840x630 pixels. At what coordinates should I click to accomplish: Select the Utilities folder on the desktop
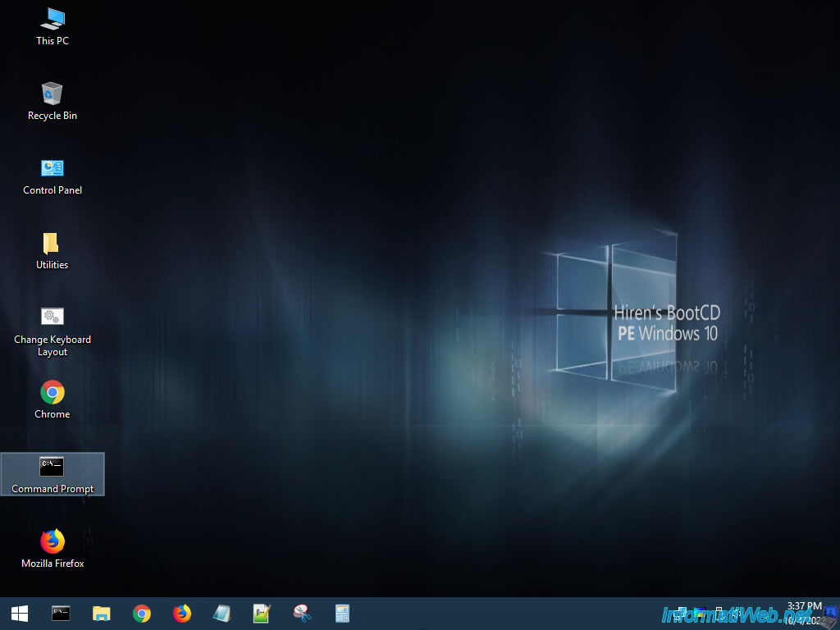pyautogui.click(x=52, y=251)
